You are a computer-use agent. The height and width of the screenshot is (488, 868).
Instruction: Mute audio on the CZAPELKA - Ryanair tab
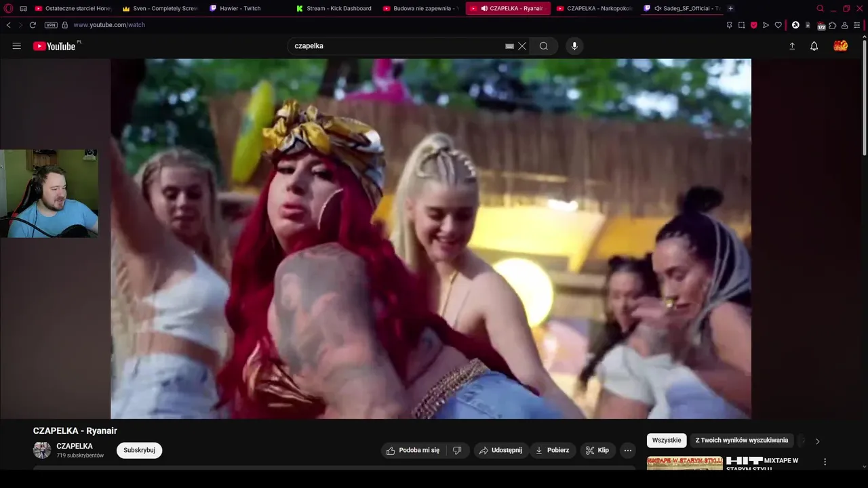coord(484,8)
